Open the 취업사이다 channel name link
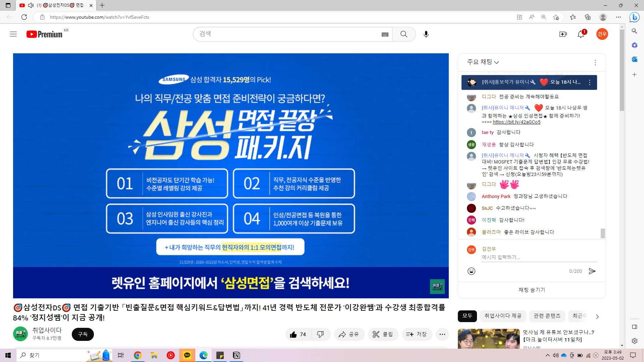 click(x=47, y=330)
